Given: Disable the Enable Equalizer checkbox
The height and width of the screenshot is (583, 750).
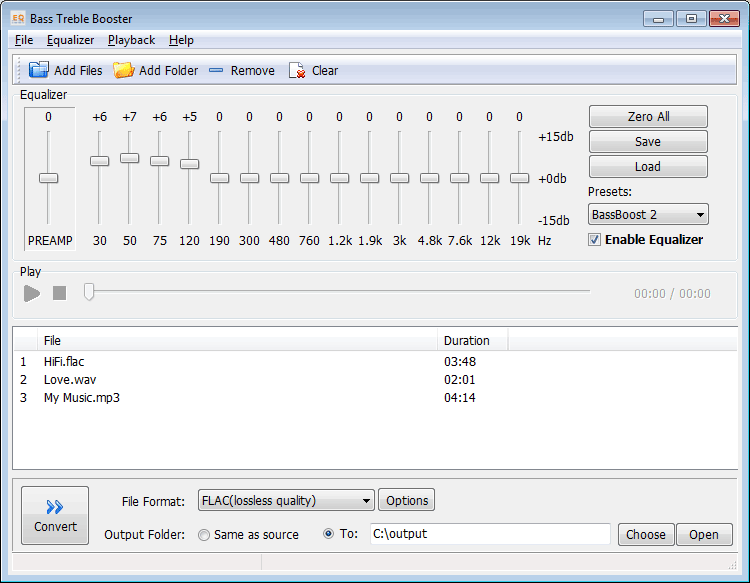Looking at the screenshot, I should tap(595, 240).
